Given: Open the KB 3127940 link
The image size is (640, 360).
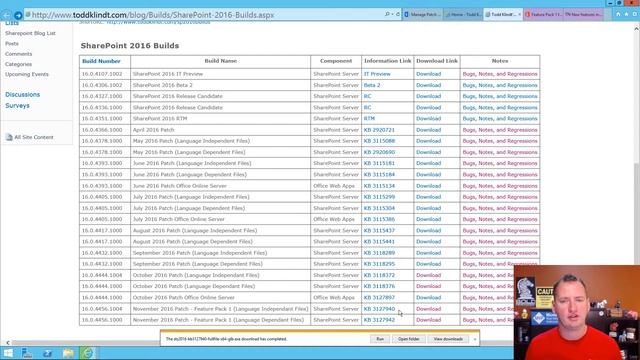Looking at the screenshot, I should (379, 309).
